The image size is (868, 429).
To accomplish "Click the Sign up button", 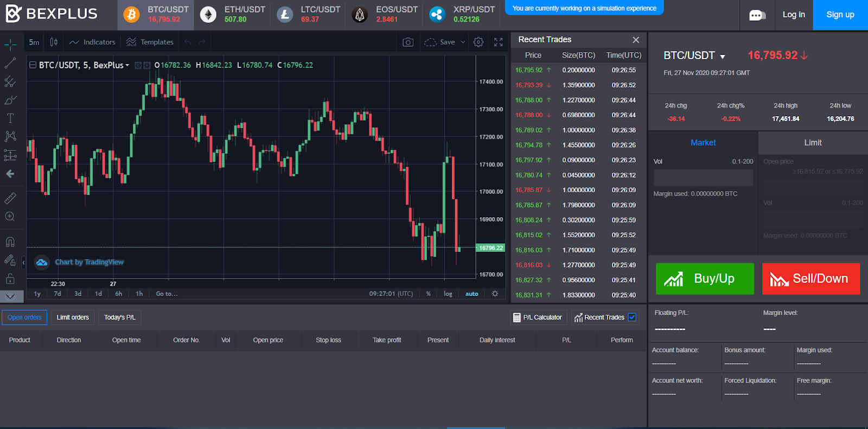I will coord(840,15).
